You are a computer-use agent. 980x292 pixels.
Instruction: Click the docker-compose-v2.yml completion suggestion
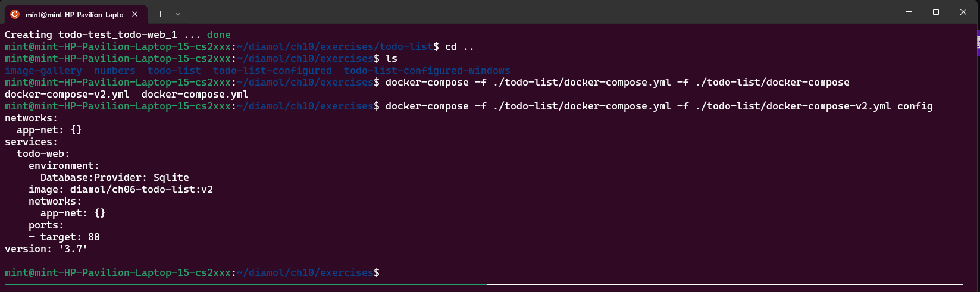pos(67,94)
